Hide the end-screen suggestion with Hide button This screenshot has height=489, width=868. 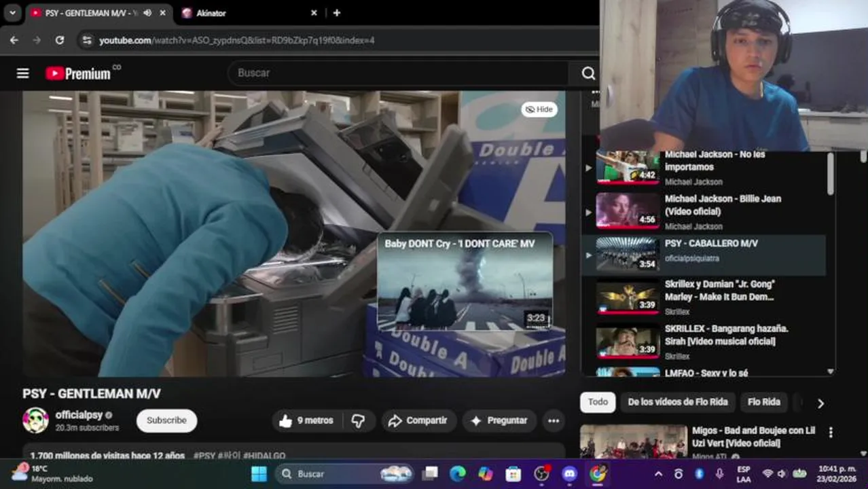(539, 109)
